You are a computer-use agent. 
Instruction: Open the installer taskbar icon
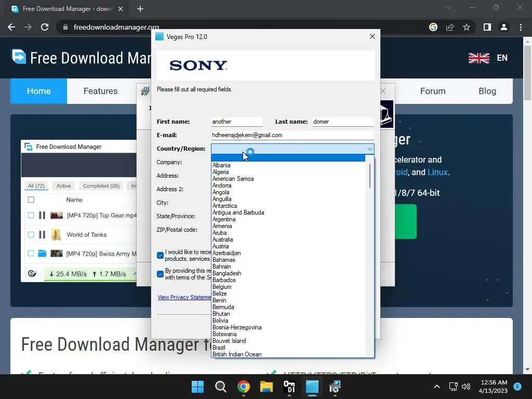pos(335,387)
